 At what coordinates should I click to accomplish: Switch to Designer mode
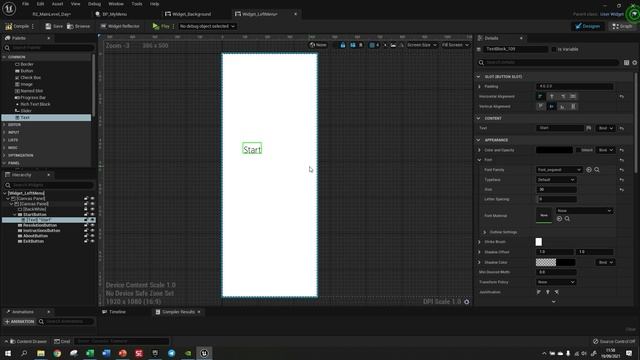(x=587, y=26)
